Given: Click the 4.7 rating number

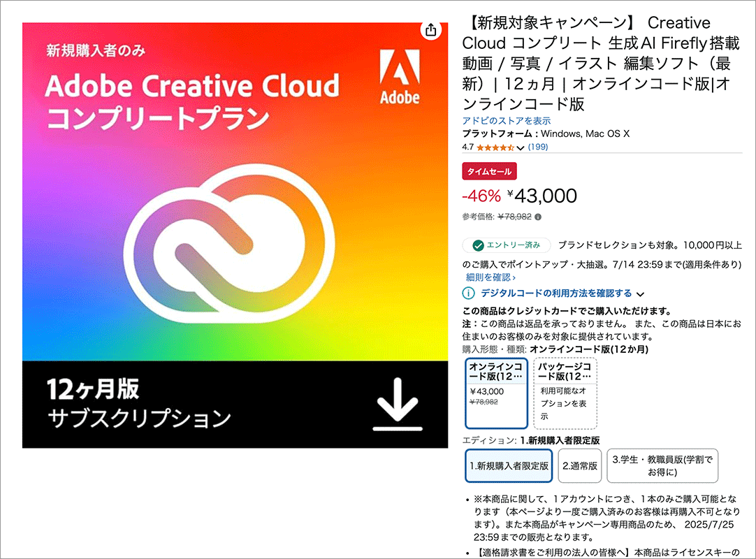Looking at the screenshot, I should [x=467, y=147].
